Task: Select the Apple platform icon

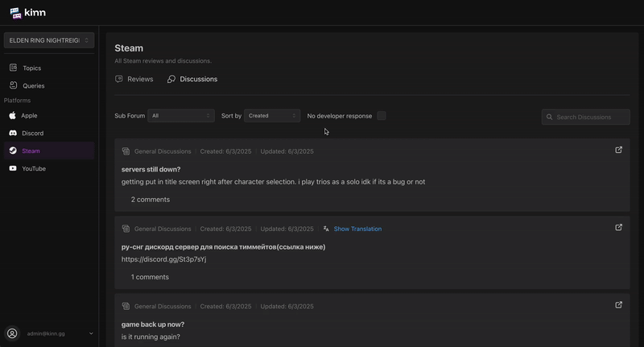Action: coord(13,115)
